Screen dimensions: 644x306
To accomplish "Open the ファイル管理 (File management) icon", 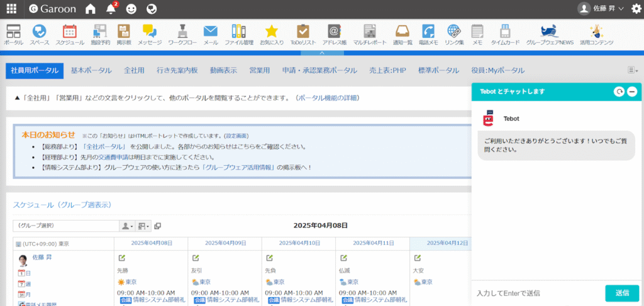I will [x=239, y=34].
